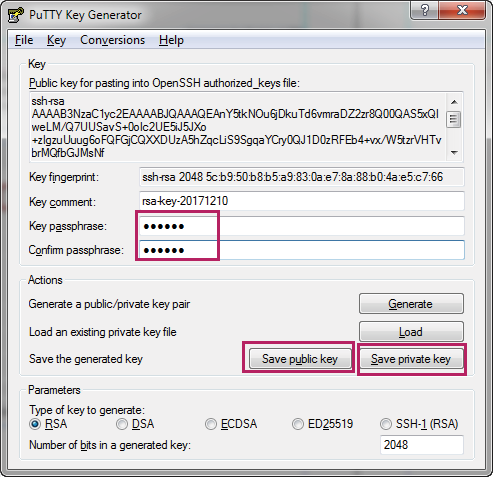The height and width of the screenshot is (477, 493).
Task: Click the public key scrollbar up arrow
Action: pyautogui.click(x=454, y=102)
